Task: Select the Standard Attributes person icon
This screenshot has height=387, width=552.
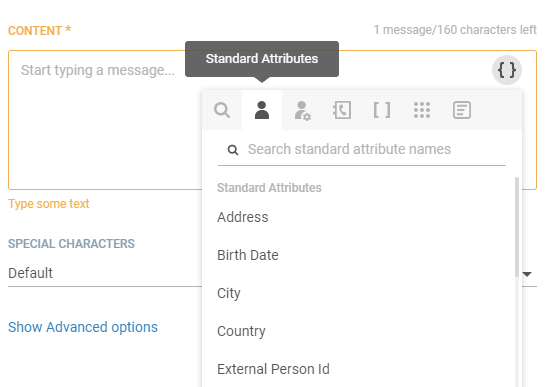Action: pos(262,110)
